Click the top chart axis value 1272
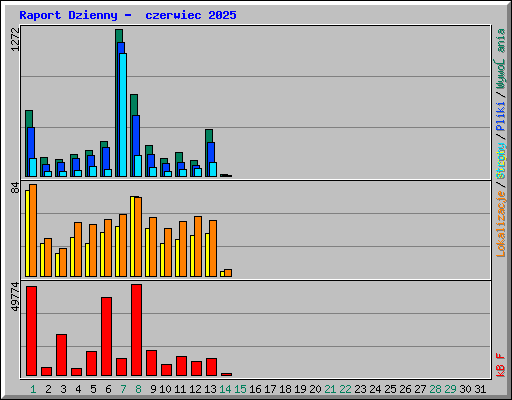Screen dimensions: 512x400 tap(16, 40)
